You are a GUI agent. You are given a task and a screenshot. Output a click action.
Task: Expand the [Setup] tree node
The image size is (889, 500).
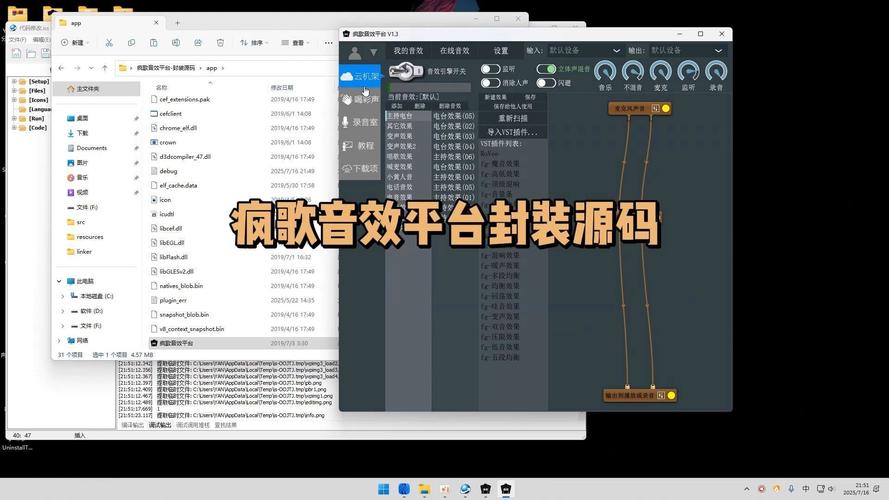coord(12,81)
